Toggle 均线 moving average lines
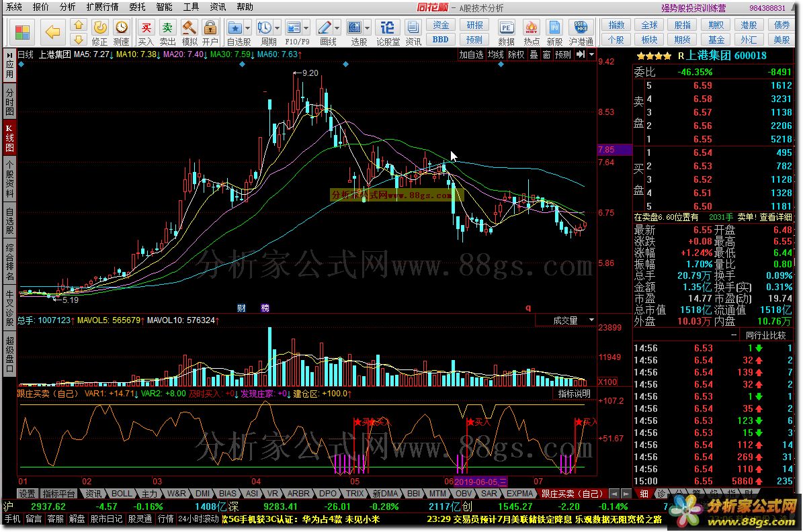This screenshot has width=803, height=532. pos(495,54)
